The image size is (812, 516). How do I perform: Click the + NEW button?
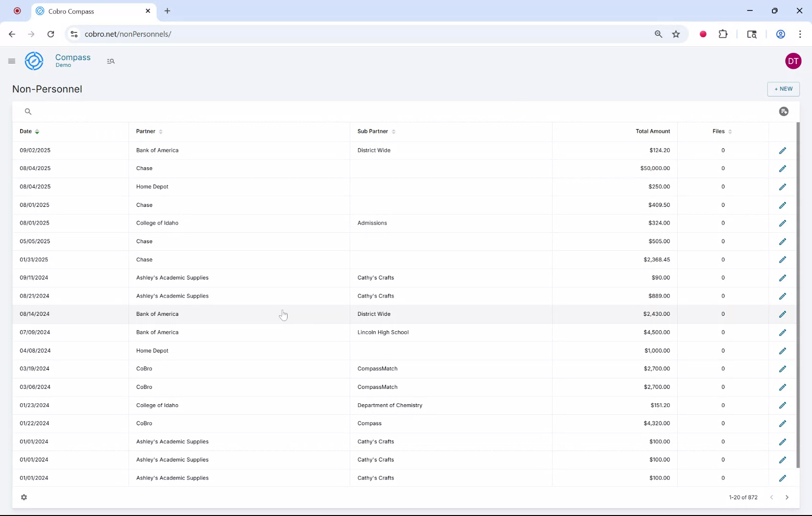pos(783,89)
